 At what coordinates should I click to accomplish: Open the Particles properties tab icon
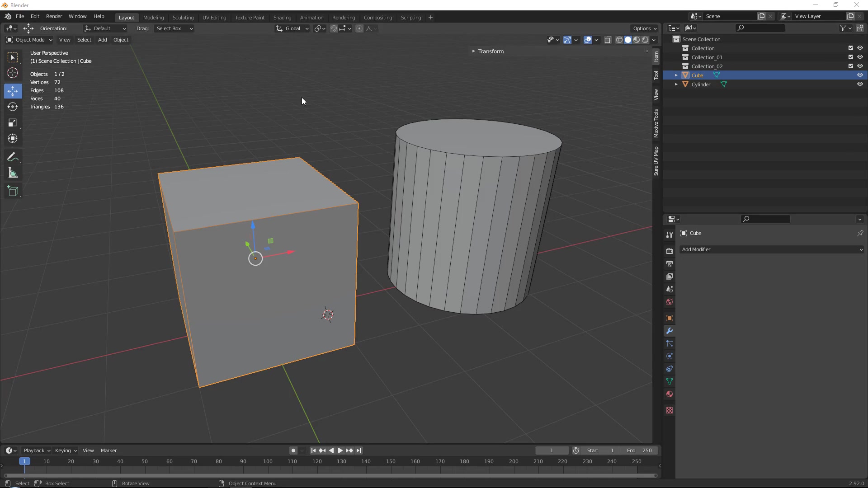point(670,343)
